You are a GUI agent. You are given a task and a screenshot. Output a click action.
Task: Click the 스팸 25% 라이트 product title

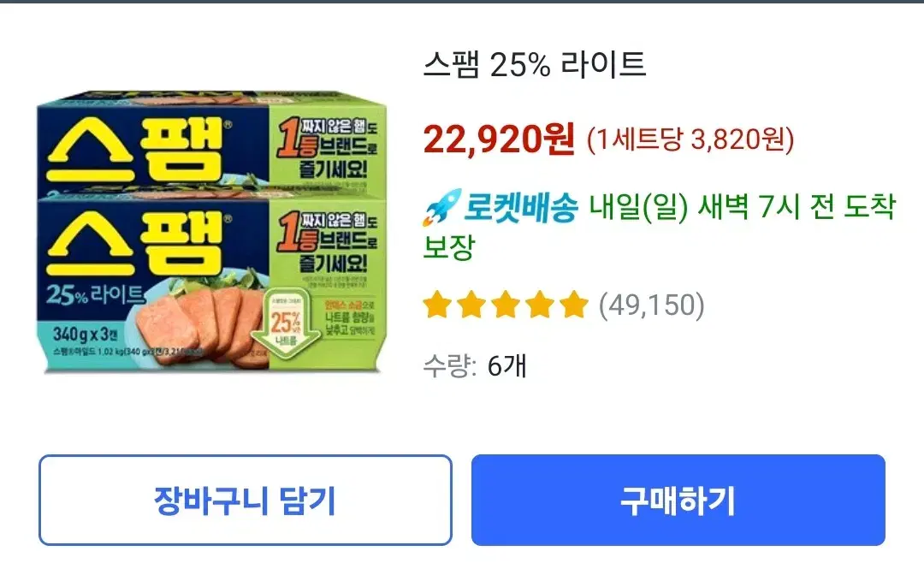pos(535,64)
